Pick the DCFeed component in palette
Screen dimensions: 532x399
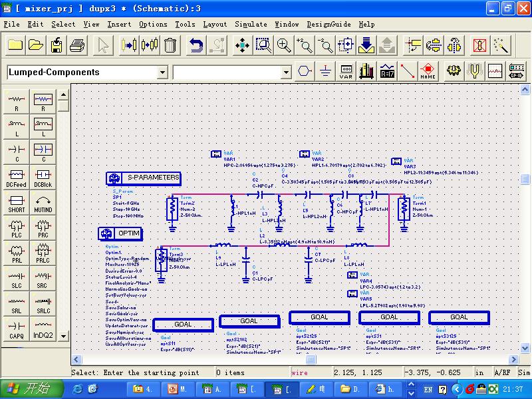click(16, 178)
